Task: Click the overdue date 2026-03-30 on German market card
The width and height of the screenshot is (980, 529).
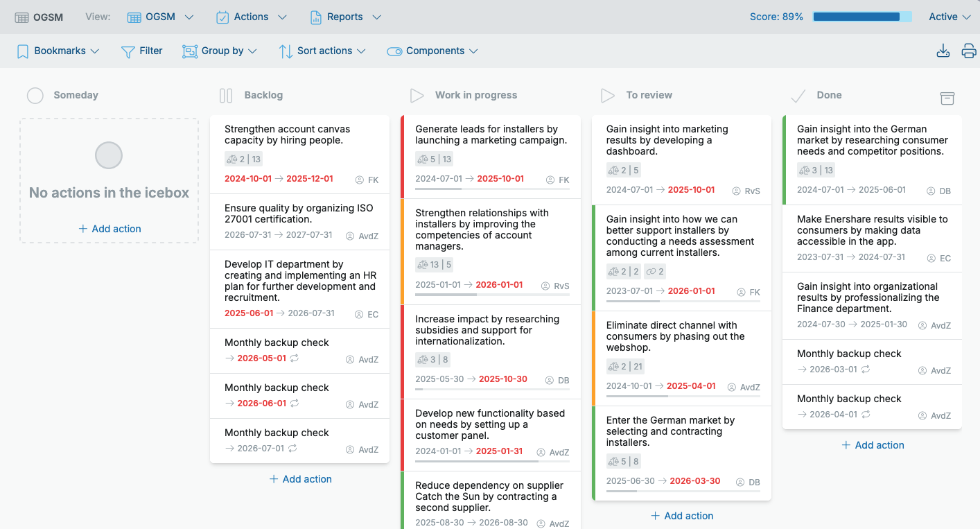Action: tap(695, 481)
